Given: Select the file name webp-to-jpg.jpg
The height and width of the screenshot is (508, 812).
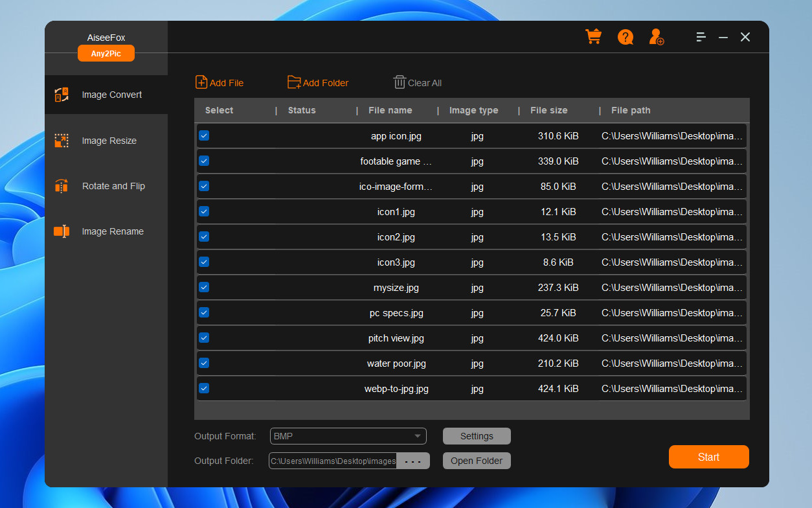Looking at the screenshot, I should [x=396, y=389].
